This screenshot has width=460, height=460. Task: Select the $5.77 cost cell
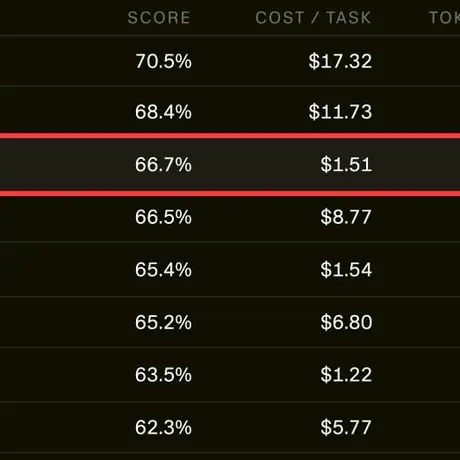click(346, 427)
